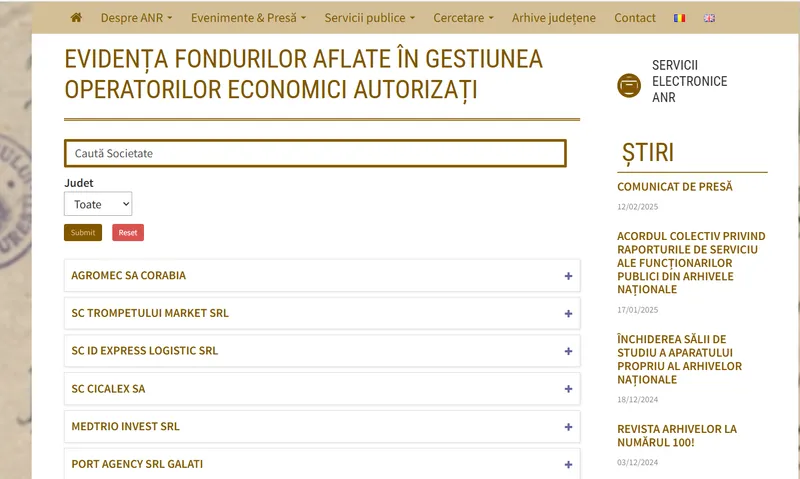This screenshot has width=800, height=479.
Task: Open the Comunicat de presă news link
Action: (x=675, y=187)
